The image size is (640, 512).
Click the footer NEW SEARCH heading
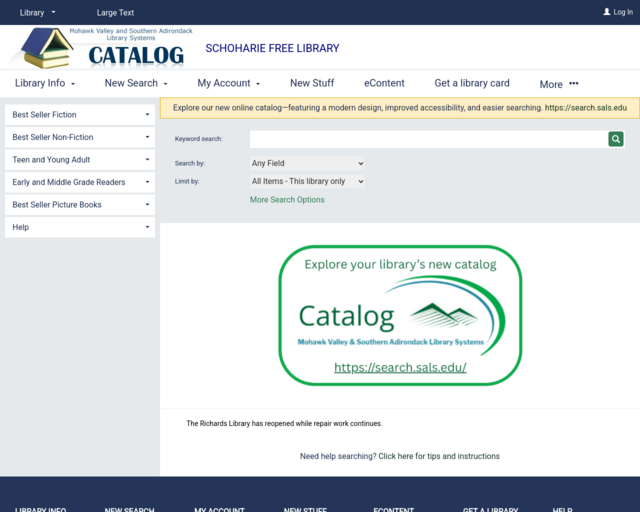(x=129, y=509)
